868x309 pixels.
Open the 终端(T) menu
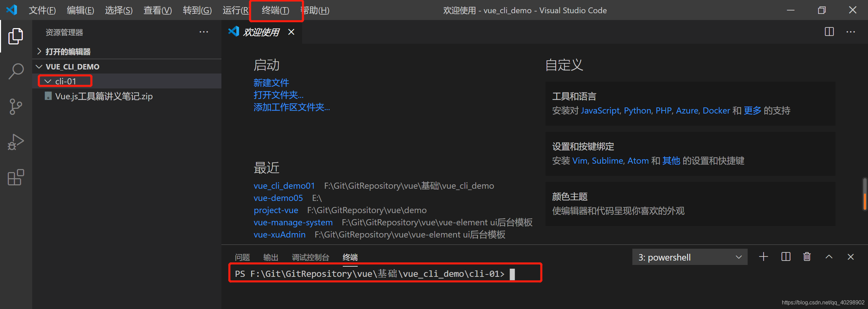pos(276,11)
